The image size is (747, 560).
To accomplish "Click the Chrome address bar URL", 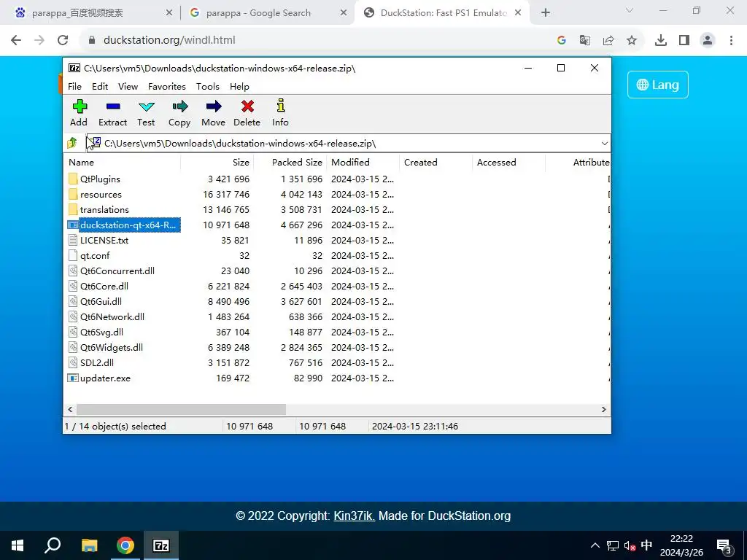I will [169, 40].
